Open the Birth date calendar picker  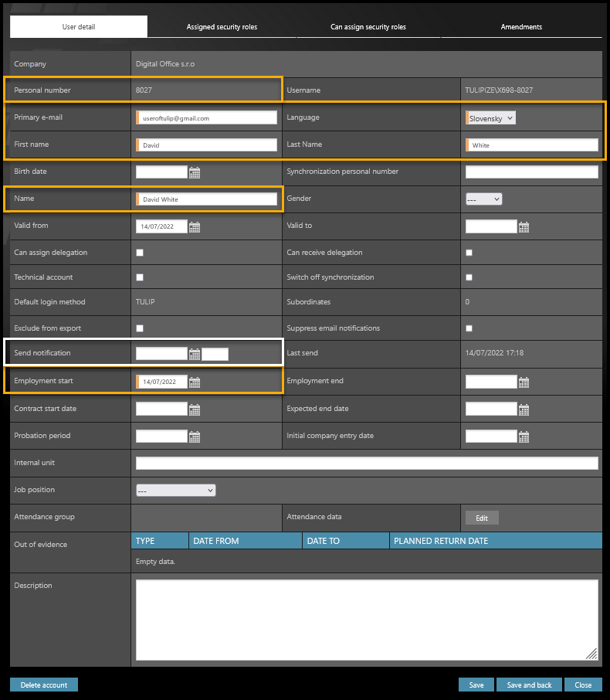pos(195,172)
